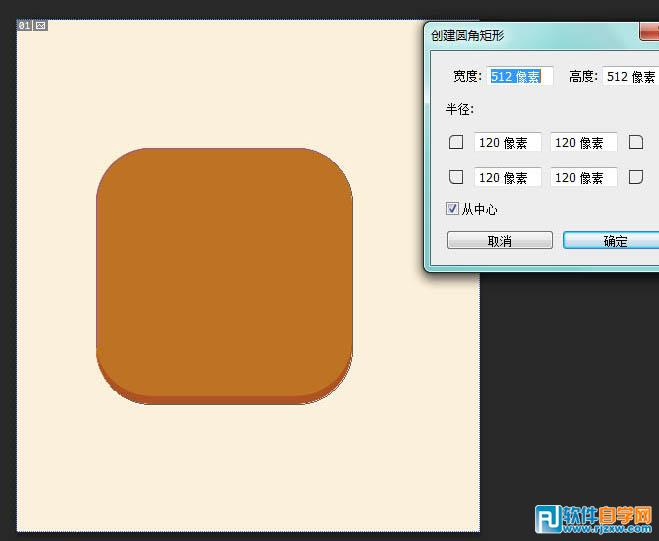Click the top-left corner radius icon
Screen dimensions: 659x541
click(x=456, y=143)
